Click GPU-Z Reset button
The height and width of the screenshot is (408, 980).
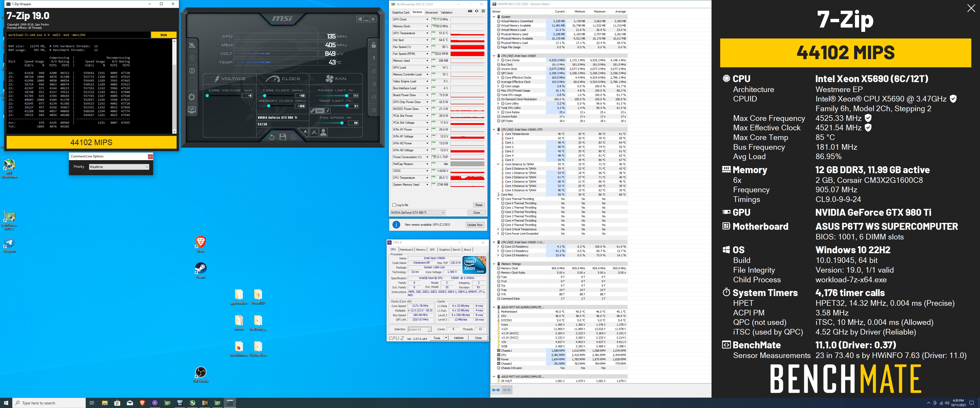coord(479,205)
